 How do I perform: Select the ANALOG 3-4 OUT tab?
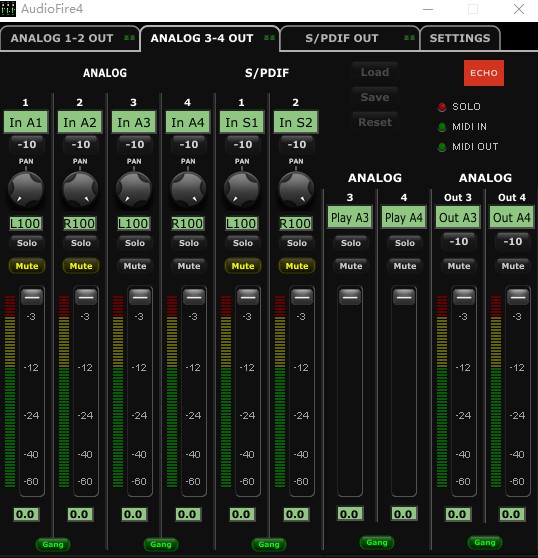210,38
